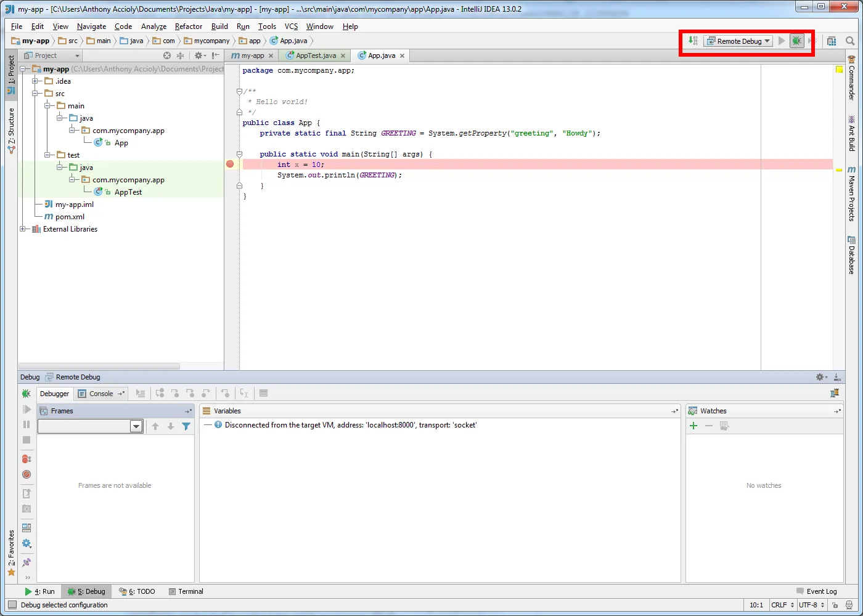Click the Get thread dump icon
The image size is (863, 616).
coord(27,509)
